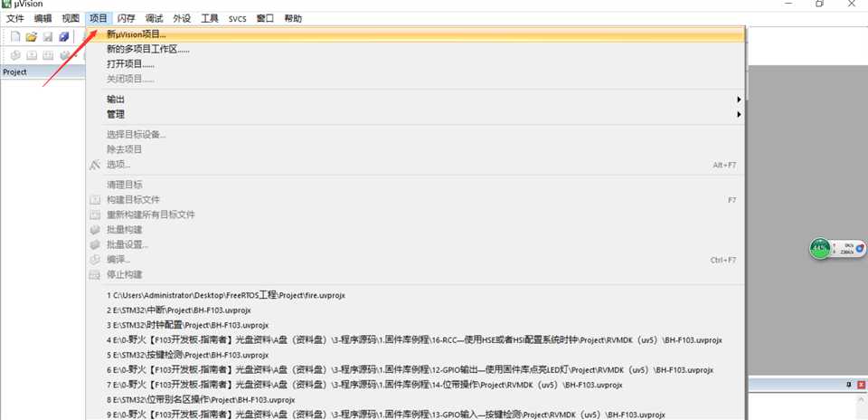Image resolution: width=868 pixels, height=420 pixels.
Task: Click the icon beside 构建目标文件
Action: [x=95, y=199]
